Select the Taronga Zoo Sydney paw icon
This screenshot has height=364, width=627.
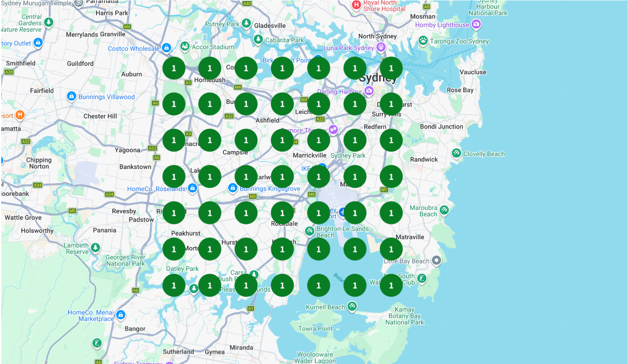pyautogui.click(x=423, y=40)
